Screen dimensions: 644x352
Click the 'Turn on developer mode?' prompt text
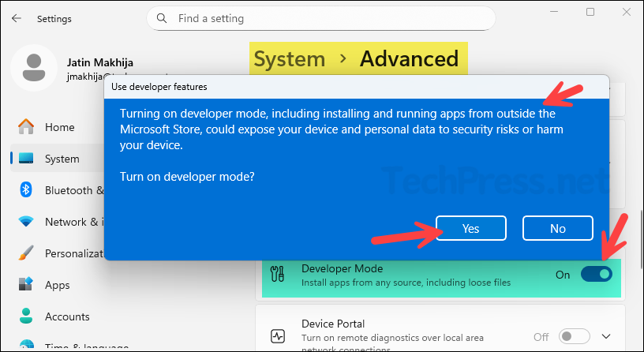[187, 177]
